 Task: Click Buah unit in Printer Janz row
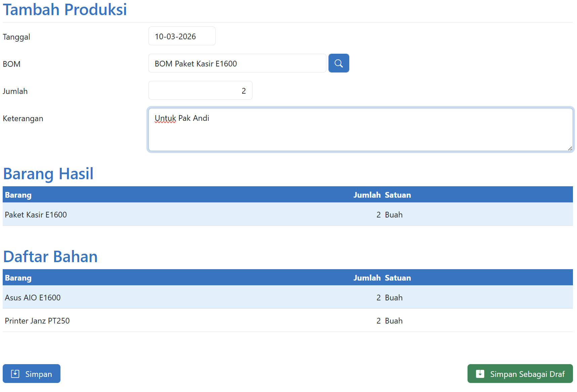coord(394,321)
